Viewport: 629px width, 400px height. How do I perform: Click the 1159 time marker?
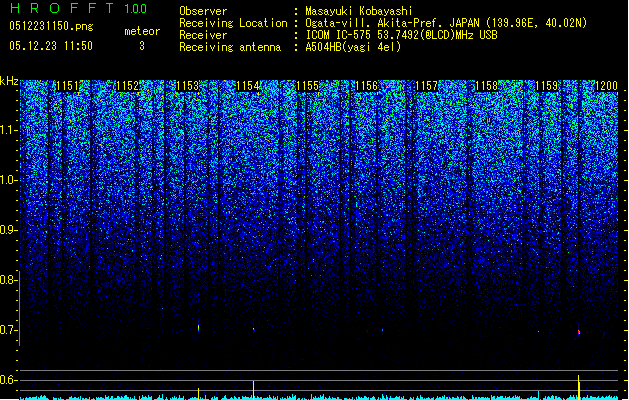point(546,86)
